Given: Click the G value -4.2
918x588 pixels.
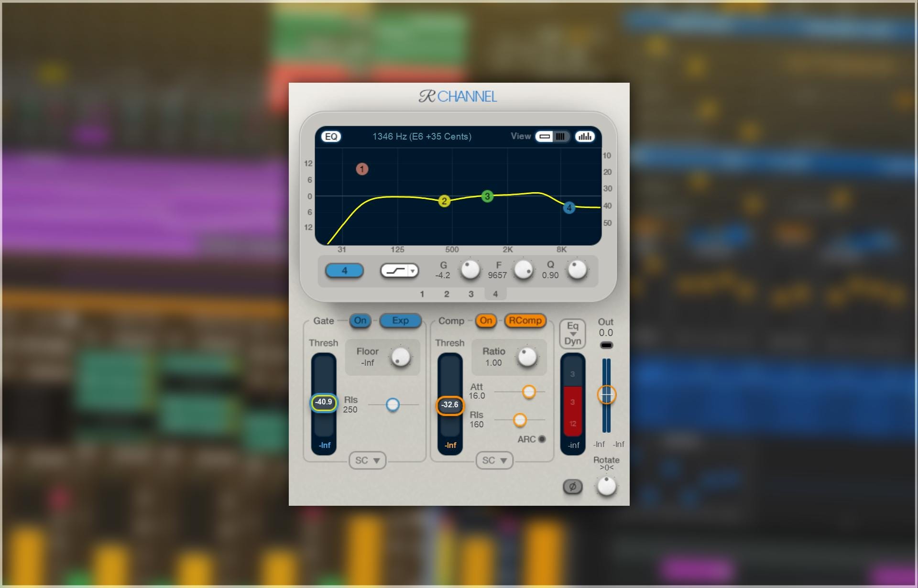Looking at the screenshot, I should point(443,275).
